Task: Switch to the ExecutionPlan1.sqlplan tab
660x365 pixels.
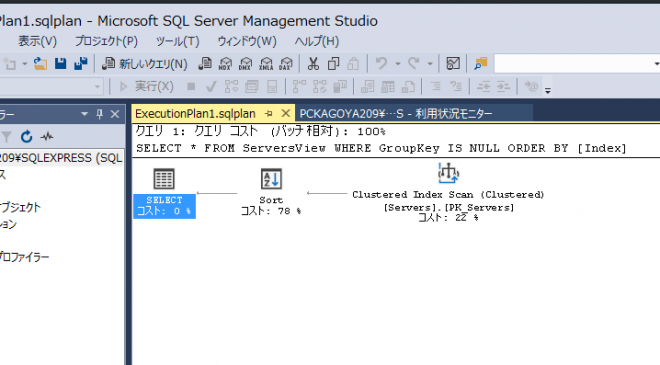Action: (195, 114)
